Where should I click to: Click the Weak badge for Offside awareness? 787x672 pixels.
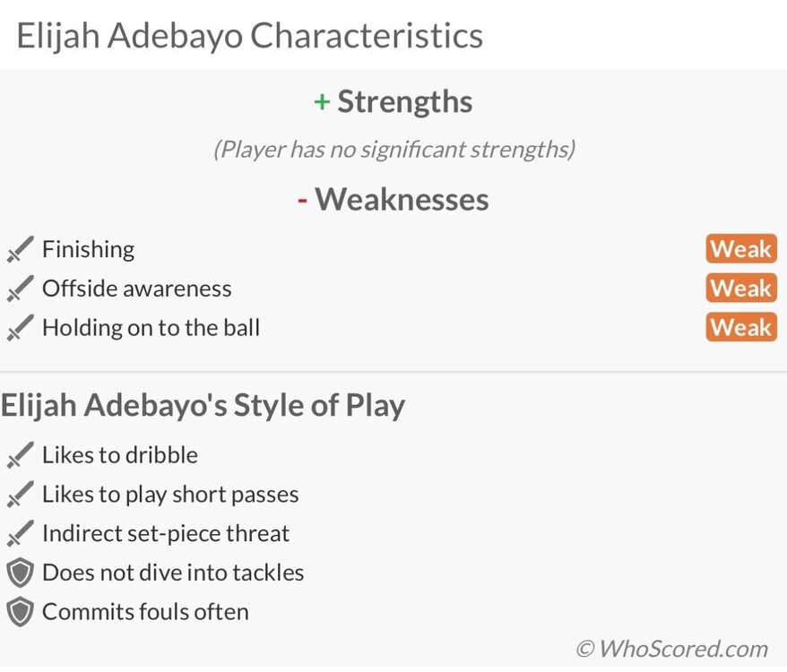pos(741,289)
